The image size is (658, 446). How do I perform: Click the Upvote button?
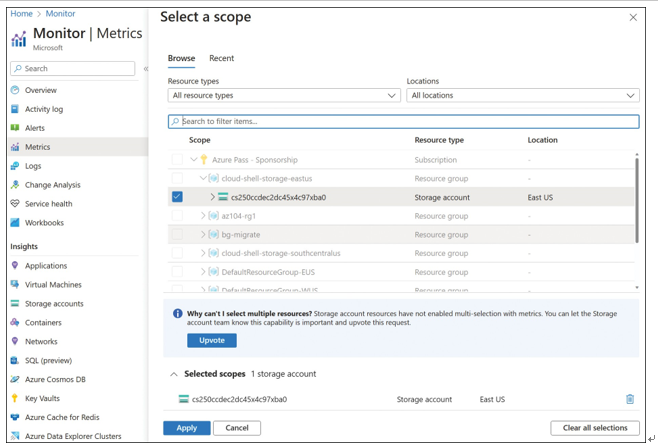click(x=212, y=340)
